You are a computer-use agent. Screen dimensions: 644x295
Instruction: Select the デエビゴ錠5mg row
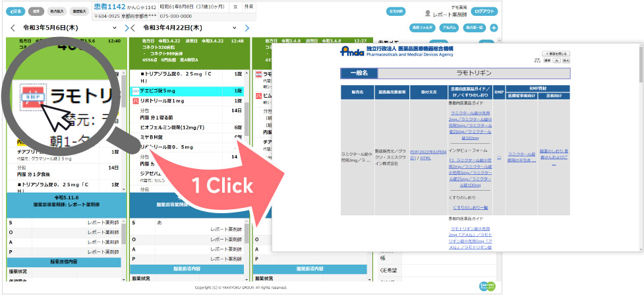pyautogui.click(x=187, y=90)
